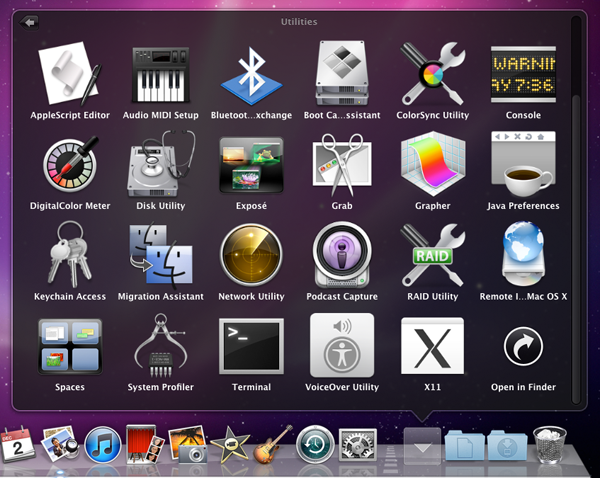Launch iTunes from the Dock
600x478 pixels.
pyautogui.click(x=102, y=445)
